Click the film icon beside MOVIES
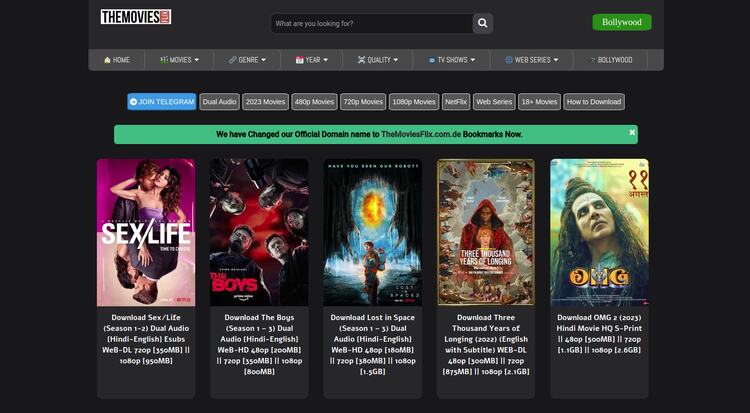Image resolution: width=750 pixels, height=413 pixels. pyautogui.click(x=164, y=60)
